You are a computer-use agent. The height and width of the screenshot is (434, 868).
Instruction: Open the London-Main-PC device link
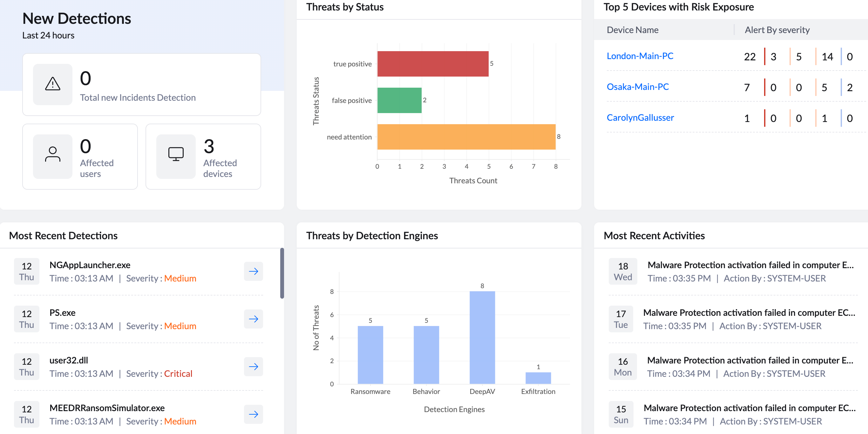(x=640, y=56)
